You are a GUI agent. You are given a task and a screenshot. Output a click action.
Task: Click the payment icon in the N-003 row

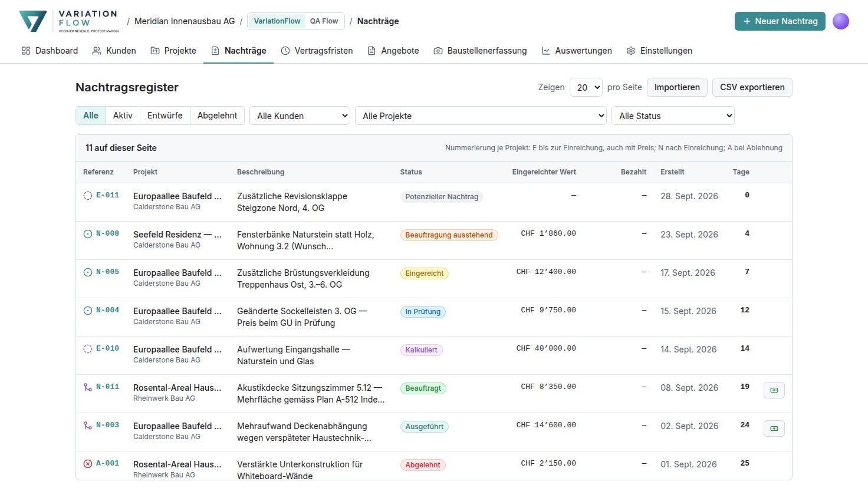click(774, 428)
